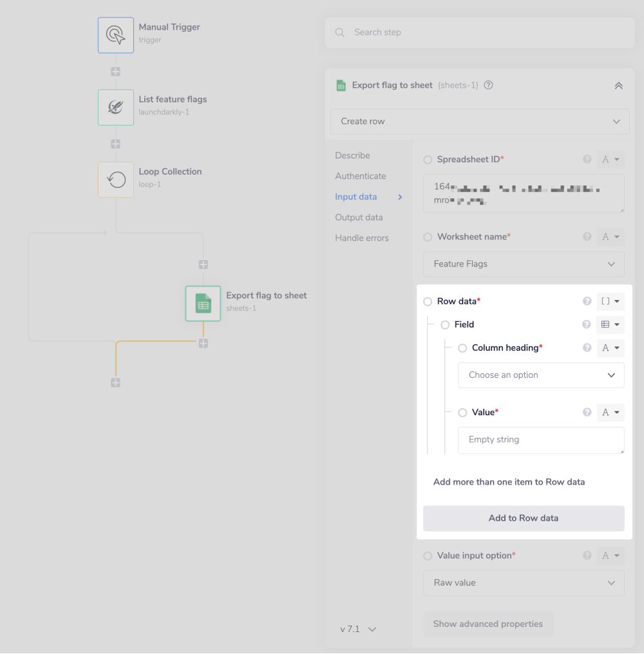Switch to the Output data tab

359,218
